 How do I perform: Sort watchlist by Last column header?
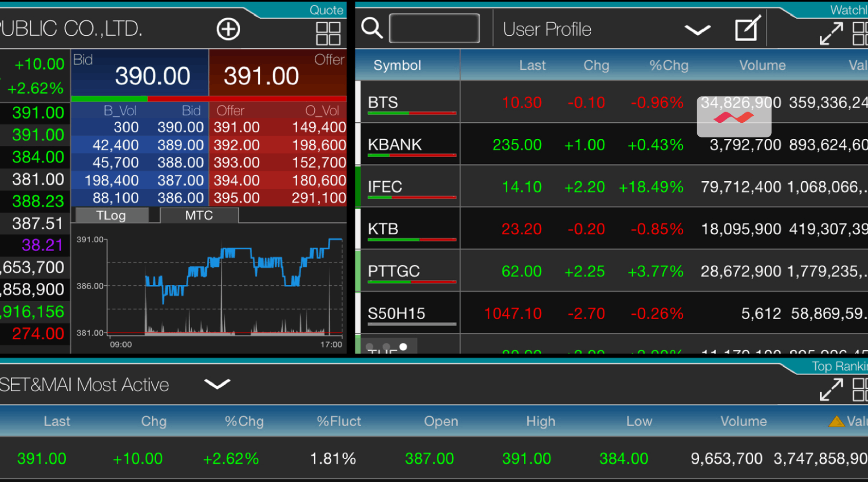coord(532,65)
